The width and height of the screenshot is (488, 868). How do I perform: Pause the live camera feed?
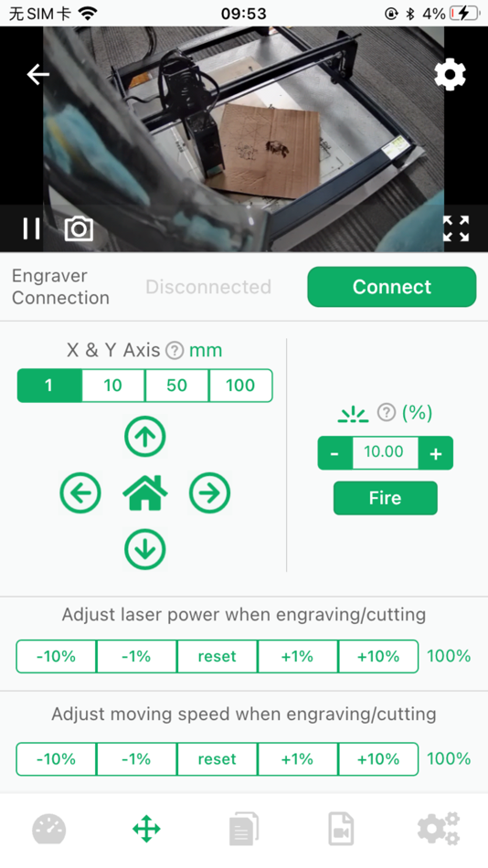tap(32, 228)
